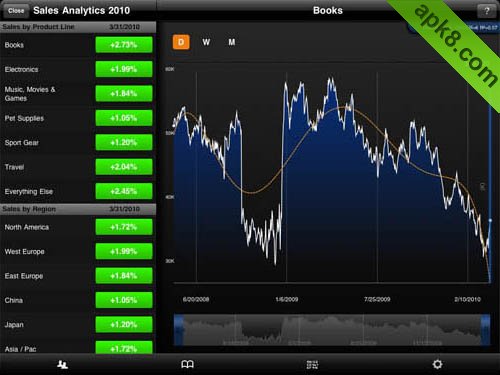Tap the Japan +1.20% badge
This screenshot has height=375, width=500.
point(124,325)
